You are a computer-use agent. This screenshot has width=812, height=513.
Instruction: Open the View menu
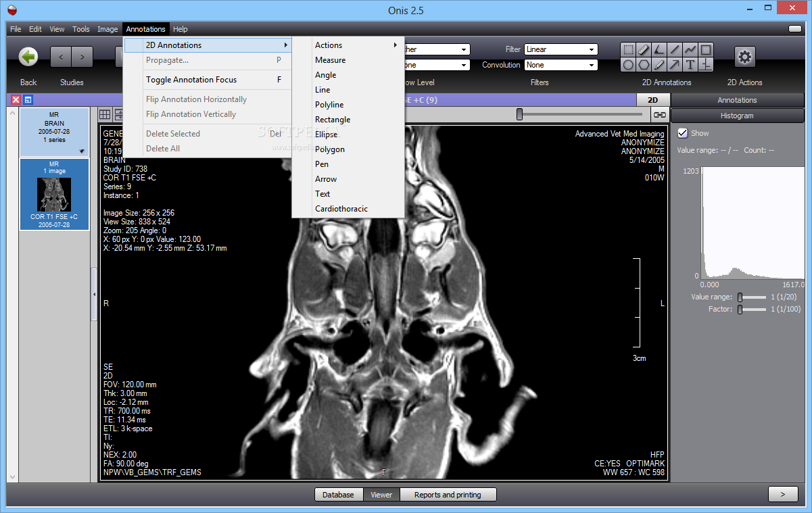coord(57,29)
